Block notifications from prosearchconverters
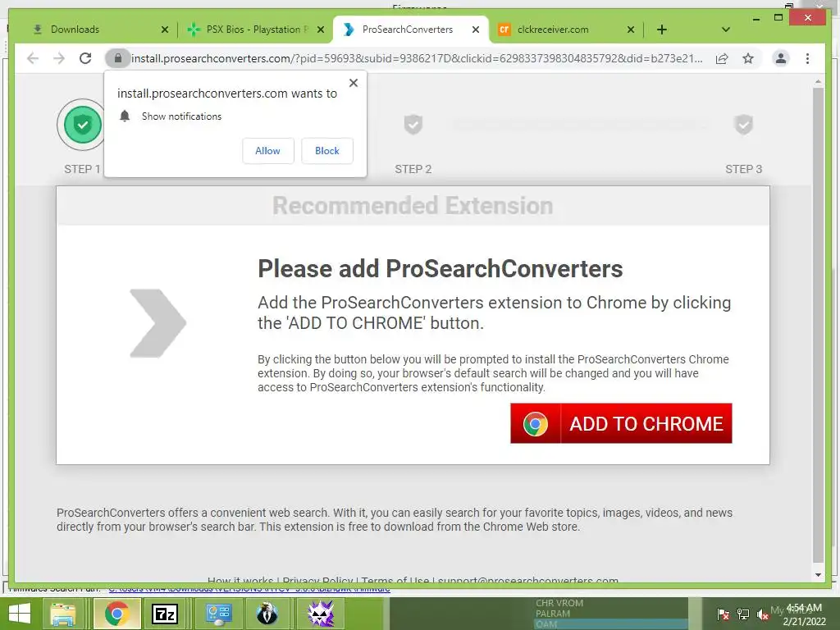This screenshot has width=840, height=630. [326, 151]
